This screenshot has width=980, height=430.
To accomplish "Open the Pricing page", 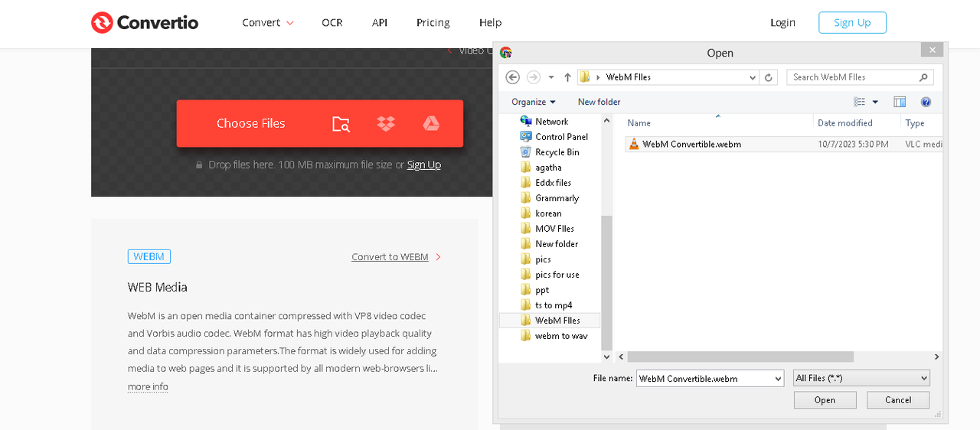I will (x=433, y=23).
